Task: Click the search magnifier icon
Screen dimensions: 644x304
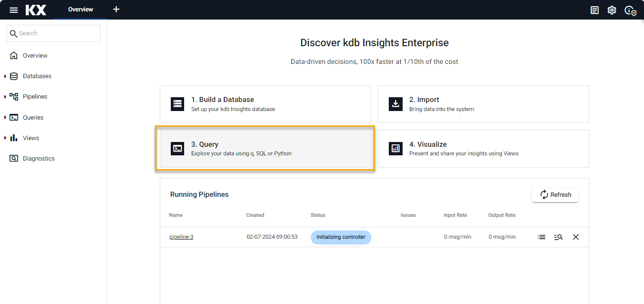Action: click(13, 33)
